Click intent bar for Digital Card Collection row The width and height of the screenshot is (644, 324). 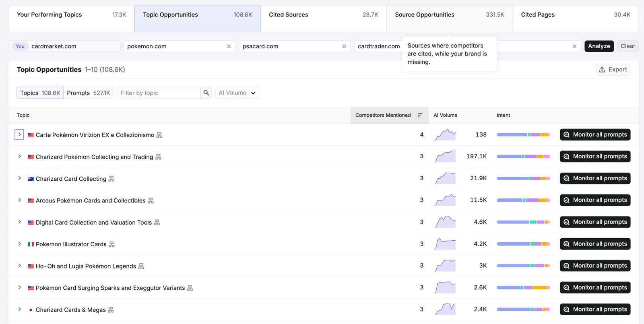click(x=523, y=222)
